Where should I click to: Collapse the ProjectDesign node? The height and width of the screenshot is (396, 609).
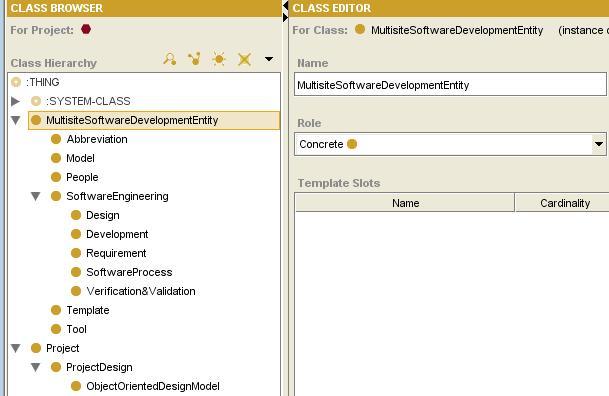pyautogui.click(x=36, y=367)
